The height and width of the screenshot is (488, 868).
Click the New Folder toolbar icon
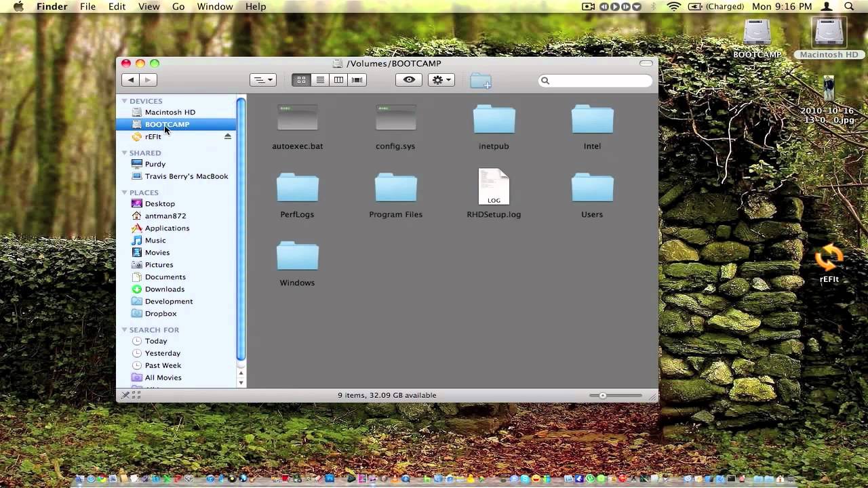[480, 81]
